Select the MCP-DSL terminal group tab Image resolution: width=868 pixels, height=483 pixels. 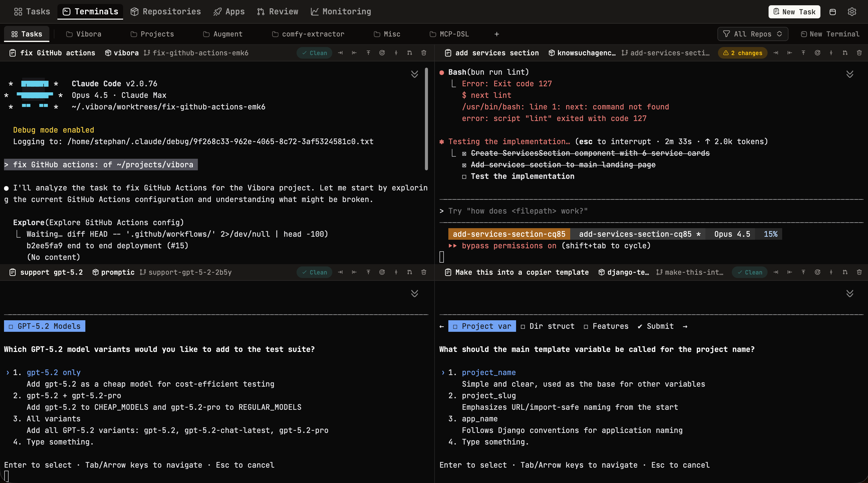(x=449, y=34)
